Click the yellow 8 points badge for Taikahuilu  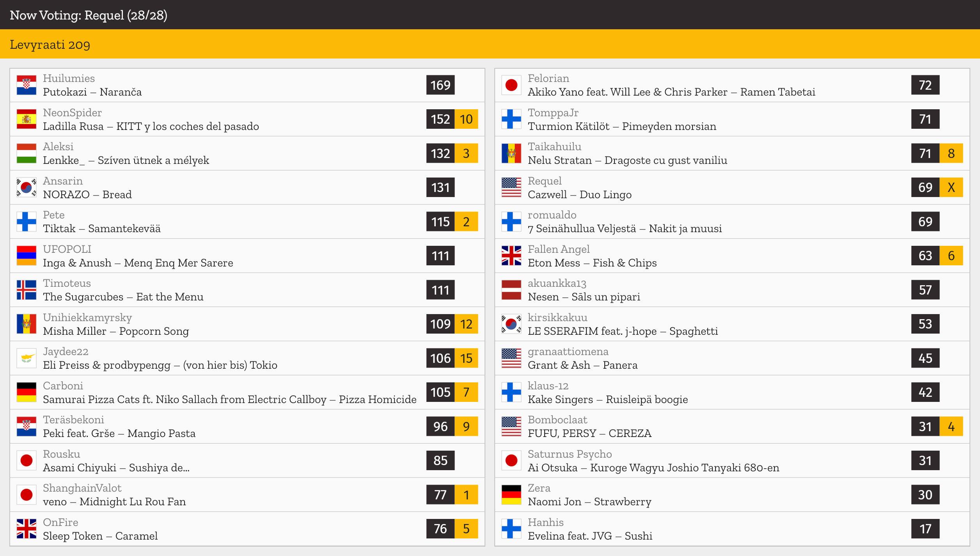click(x=951, y=153)
